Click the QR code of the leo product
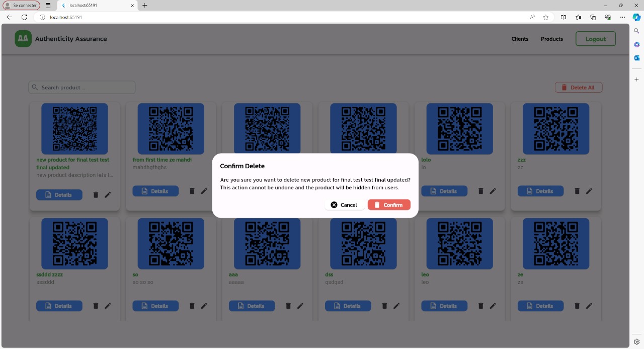The height and width of the screenshot is (349, 644). (x=460, y=244)
